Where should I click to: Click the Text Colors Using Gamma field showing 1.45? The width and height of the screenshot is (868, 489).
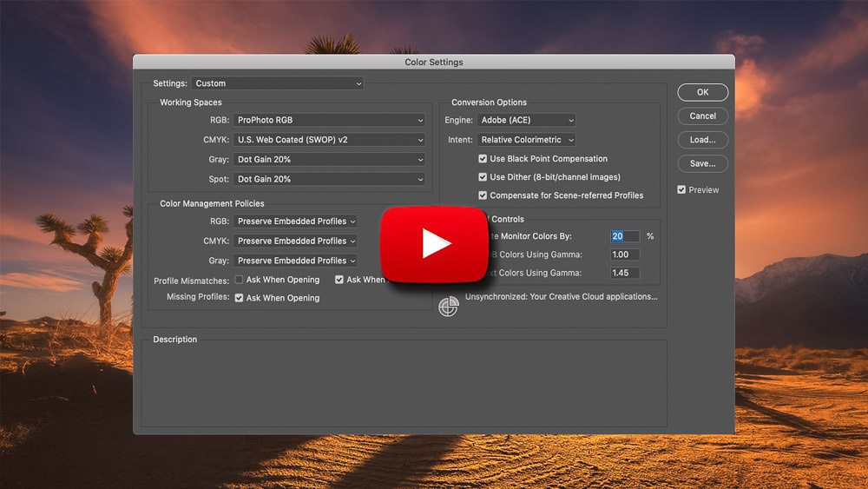click(x=625, y=273)
